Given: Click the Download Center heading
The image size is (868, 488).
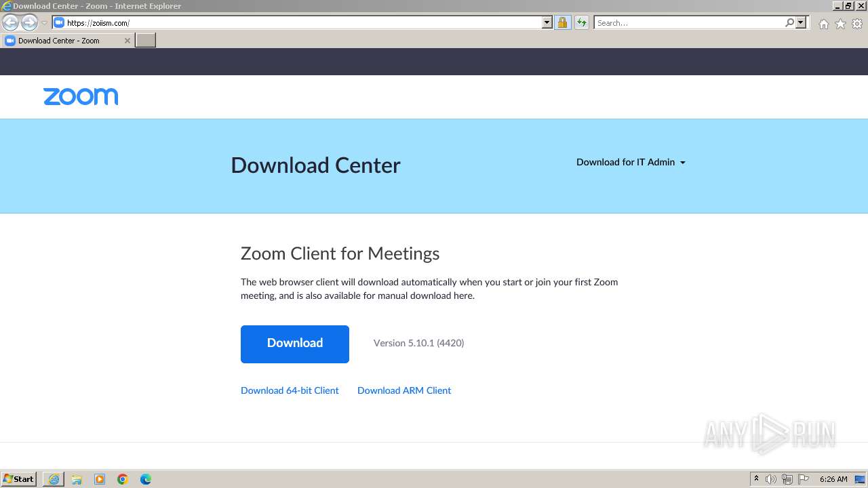Looking at the screenshot, I should [315, 165].
